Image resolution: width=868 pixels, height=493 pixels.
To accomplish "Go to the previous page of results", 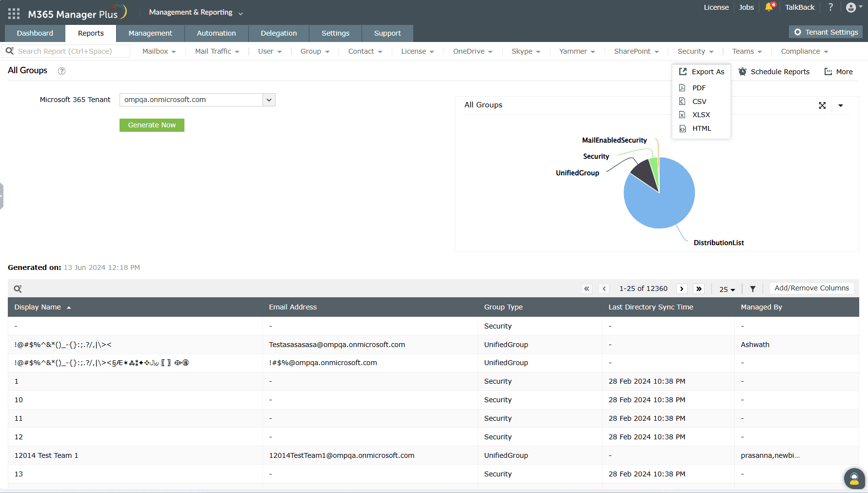I will coord(604,288).
